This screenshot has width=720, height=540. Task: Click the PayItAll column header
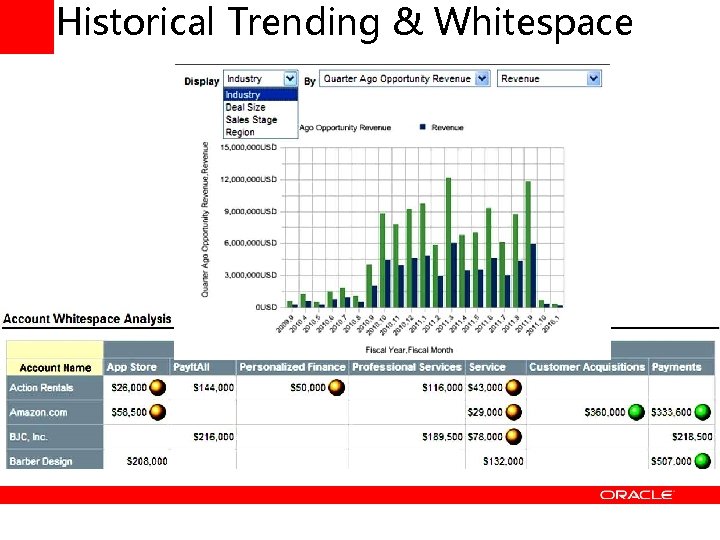click(203, 367)
